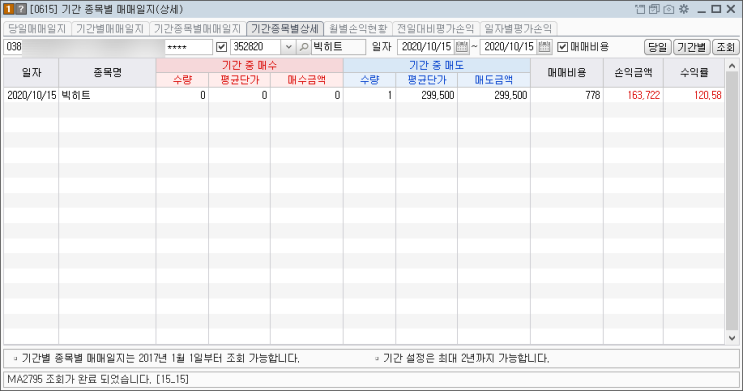This screenshot has width=743, height=391.
Task: Switch to the 전일대비평가손익 tab
Action: tap(435, 28)
